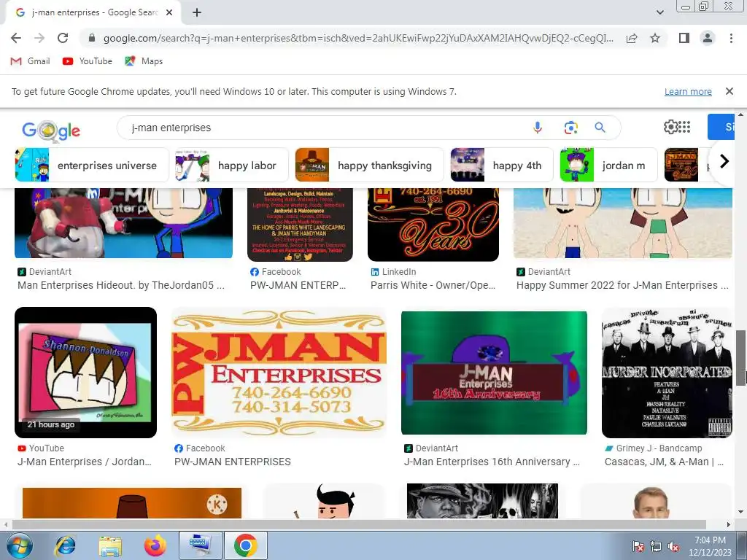Select the jordan m suggestion chip
This screenshot has height=560, width=747.
608,166
